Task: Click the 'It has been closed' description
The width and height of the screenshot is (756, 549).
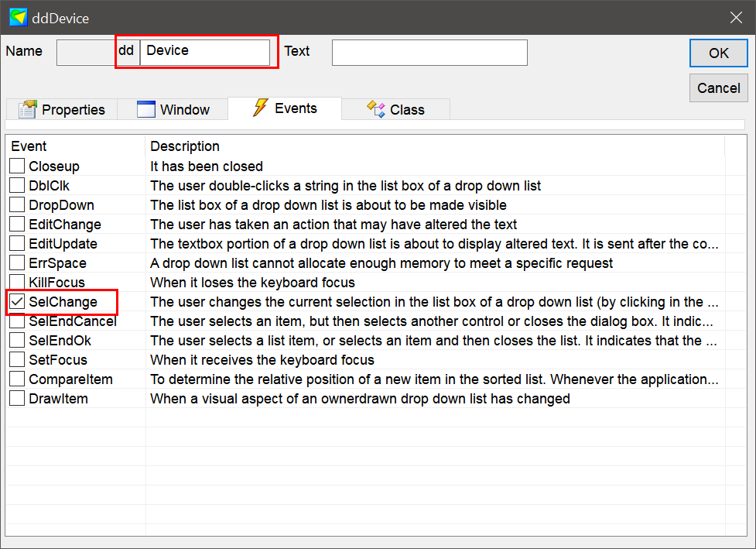Action: [x=207, y=166]
